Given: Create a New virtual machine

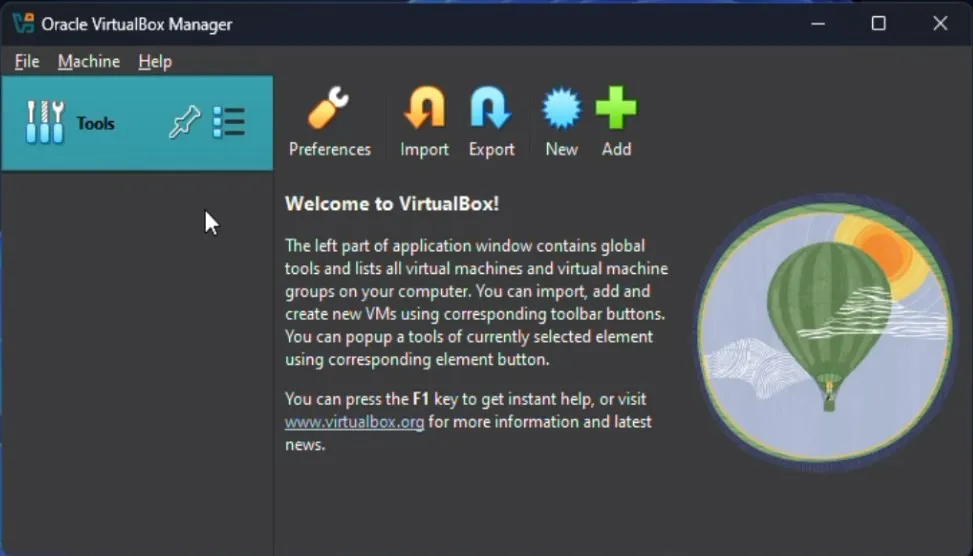Looking at the screenshot, I should pos(562,122).
